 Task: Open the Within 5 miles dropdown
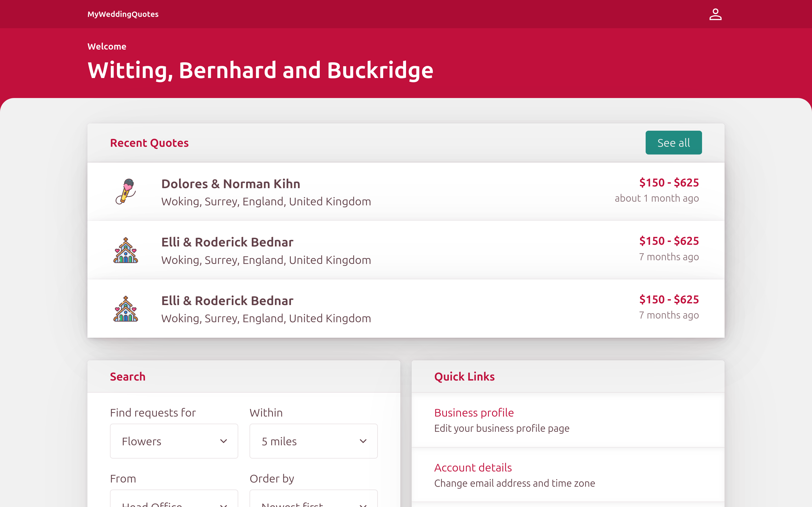[314, 441]
